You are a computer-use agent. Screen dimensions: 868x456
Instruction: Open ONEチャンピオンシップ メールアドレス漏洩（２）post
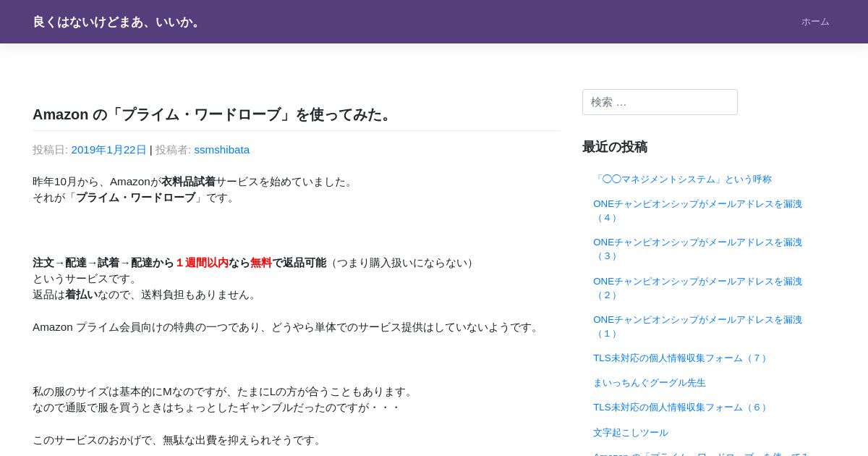pyautogui.click(x=697, y=288)
